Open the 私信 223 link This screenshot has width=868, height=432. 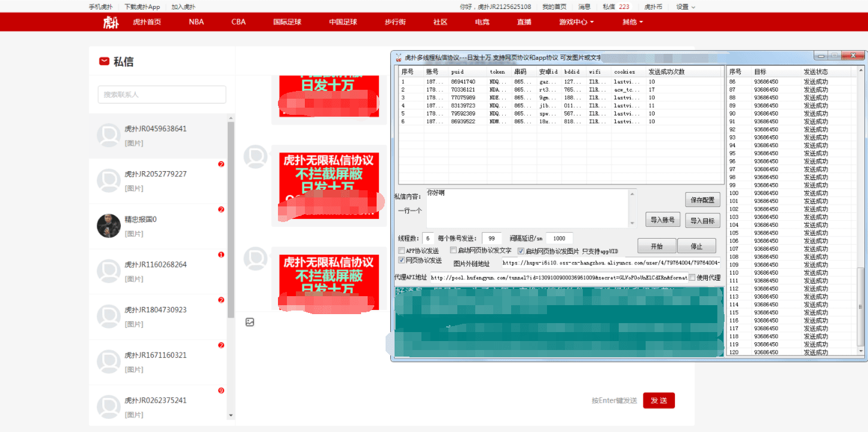pyautogui.click(x=616, y=7)
